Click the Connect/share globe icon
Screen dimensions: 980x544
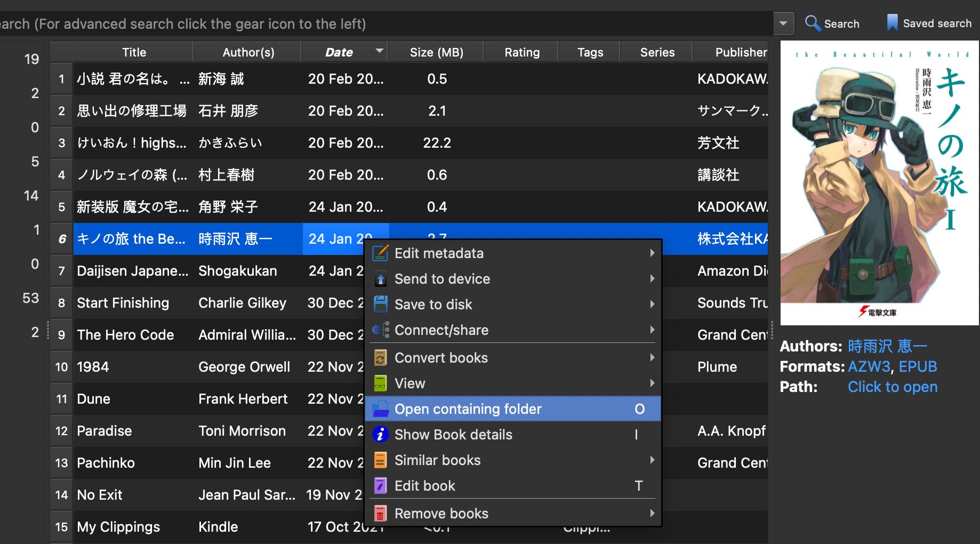tap(380, 330)
